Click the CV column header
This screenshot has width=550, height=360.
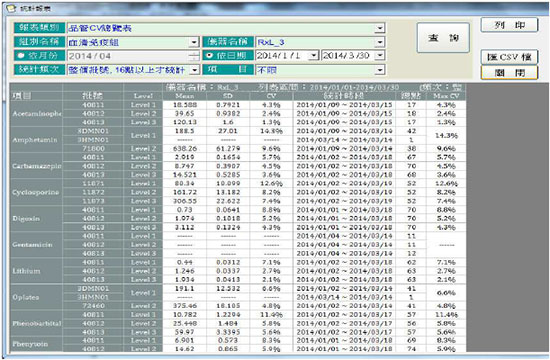pos(271,96)
